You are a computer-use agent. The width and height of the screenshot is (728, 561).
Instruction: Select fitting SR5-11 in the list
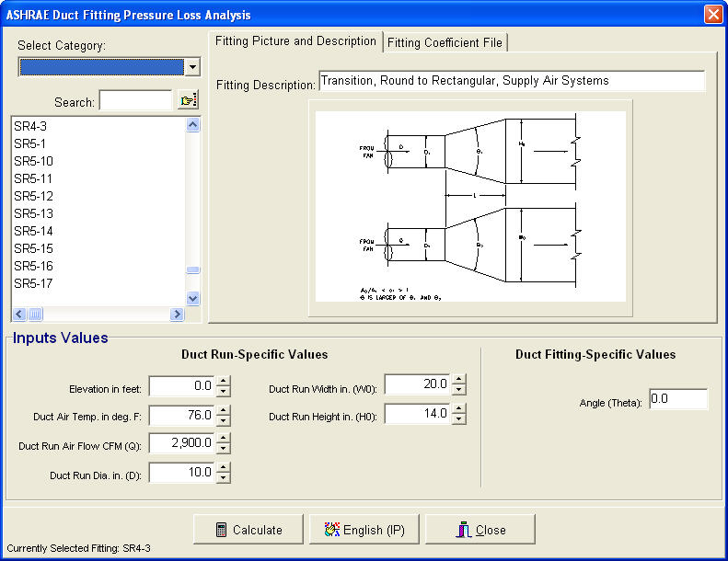tap(33, 178)
